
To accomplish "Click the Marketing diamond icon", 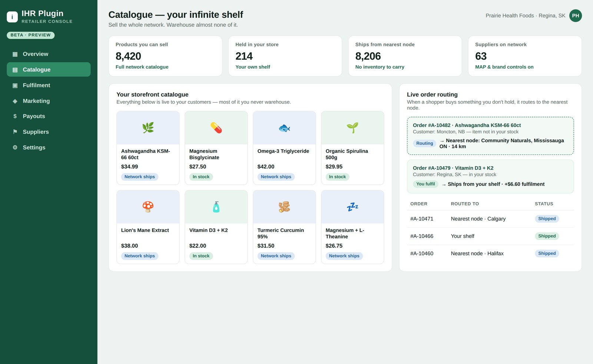I will coord(15,101).
